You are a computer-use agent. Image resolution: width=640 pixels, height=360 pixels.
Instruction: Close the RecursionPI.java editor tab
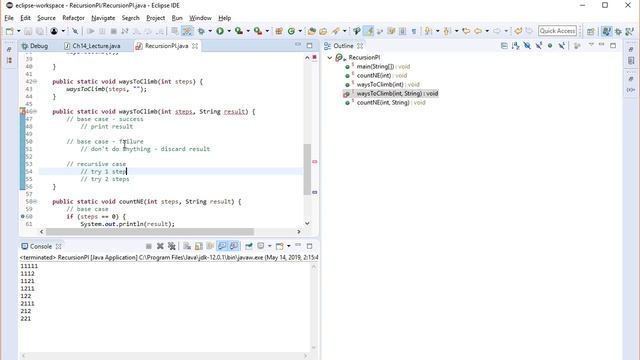pos(195,46)
